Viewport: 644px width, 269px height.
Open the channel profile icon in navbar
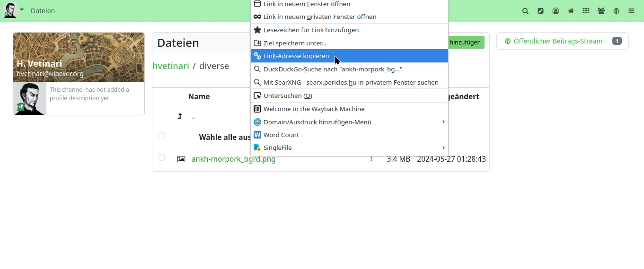[x=556, y=11]
